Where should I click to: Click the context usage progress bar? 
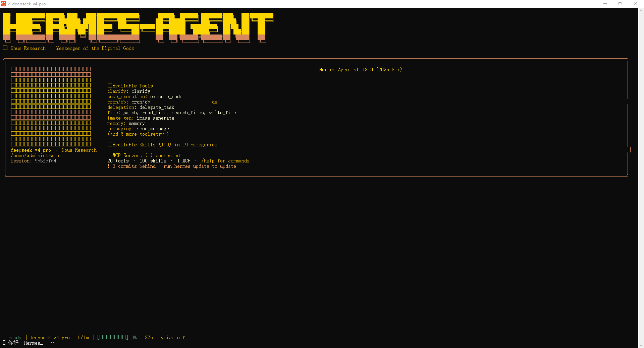tap(113, 337)
